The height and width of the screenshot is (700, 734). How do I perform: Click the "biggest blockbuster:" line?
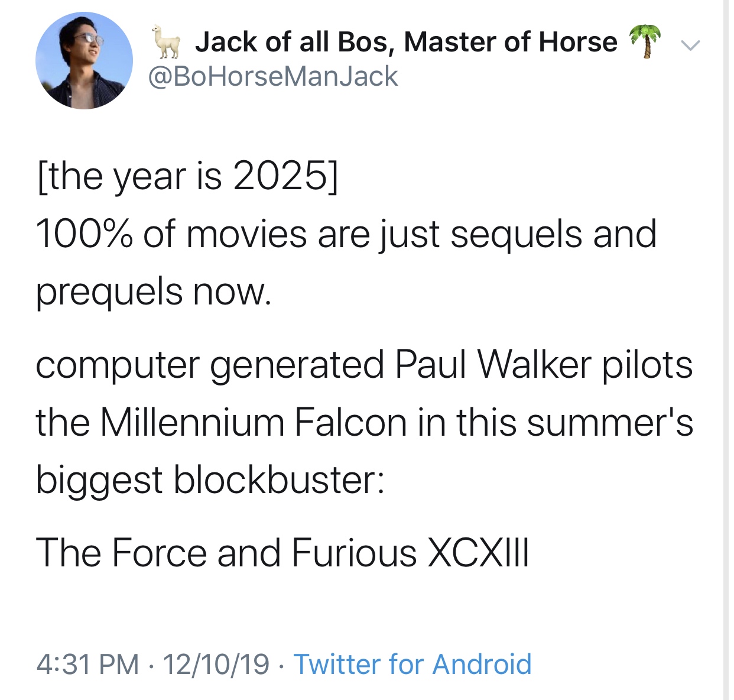pyautogui.click(x=210, y=479)
